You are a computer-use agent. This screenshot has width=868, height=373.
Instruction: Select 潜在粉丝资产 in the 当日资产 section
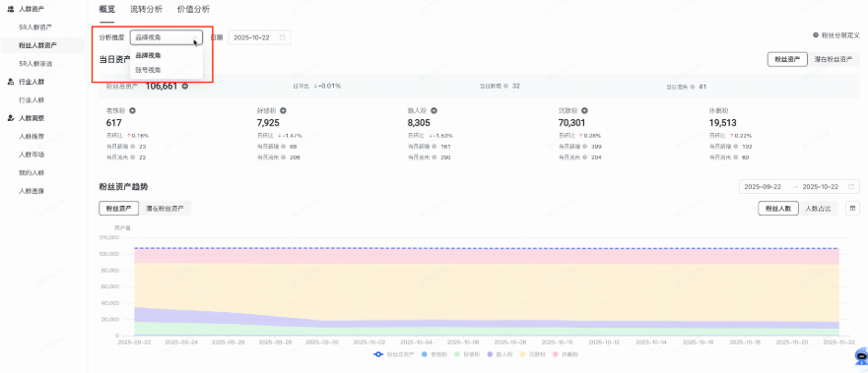tap(834, 59)
